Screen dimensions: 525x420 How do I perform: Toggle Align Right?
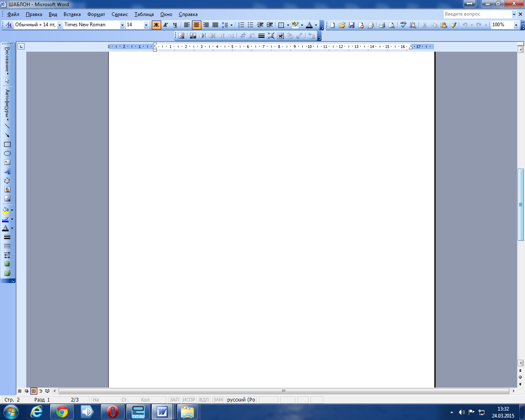coord(206,25)
